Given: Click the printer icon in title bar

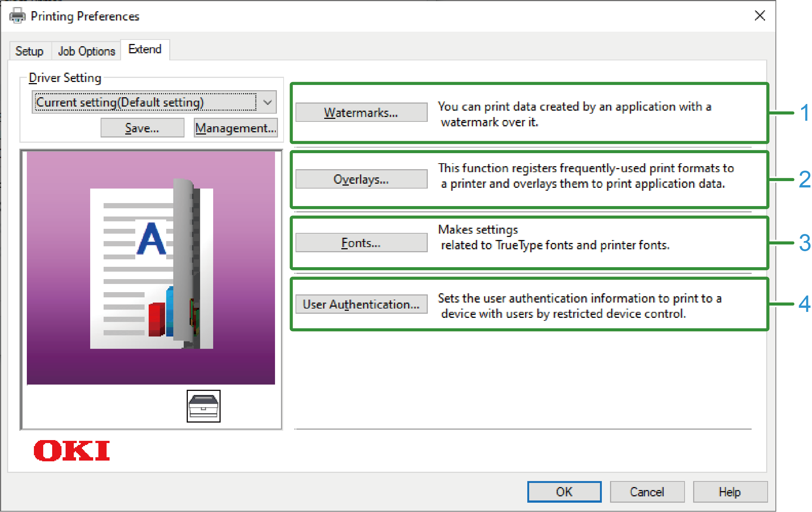Looking at the screenshot, I should coord(17,16).
